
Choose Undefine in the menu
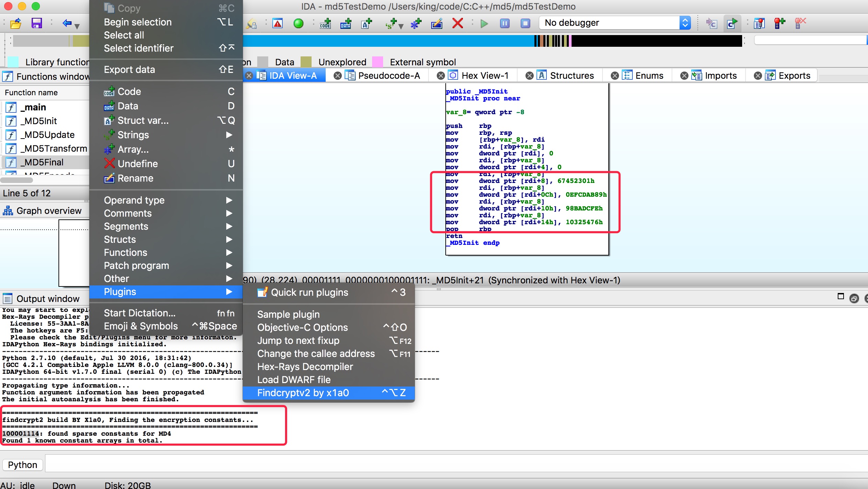(x=166, y=164)
